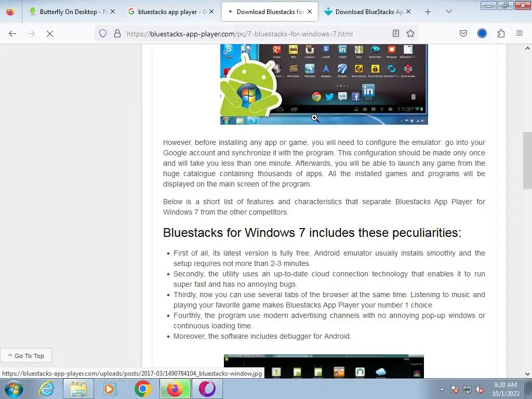Open the muted volume tray icon
The height and width of the screenshot is (399, 532).
tap(480, 390)
